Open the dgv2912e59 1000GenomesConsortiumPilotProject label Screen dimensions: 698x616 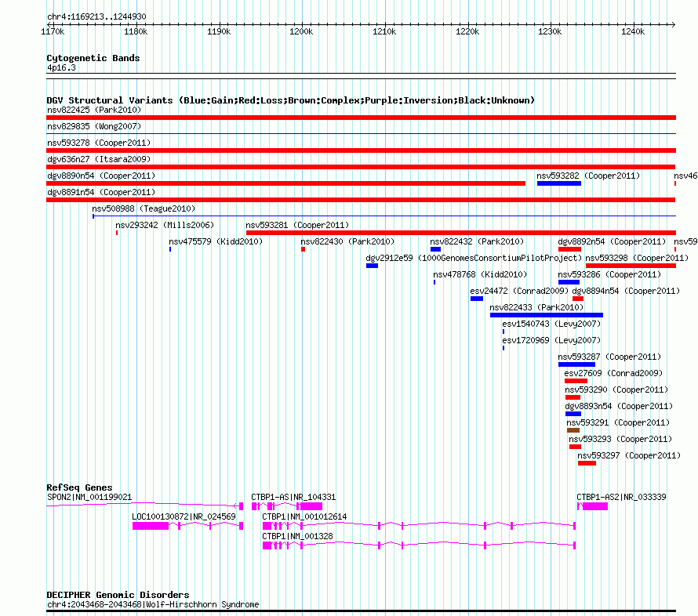coord(474,258)
